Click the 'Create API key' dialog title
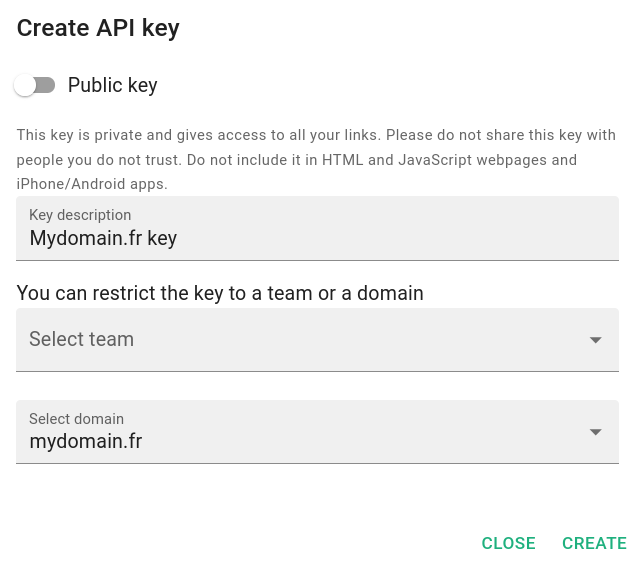This screenshot has width=638, height=571. click(x=98, y=28)
